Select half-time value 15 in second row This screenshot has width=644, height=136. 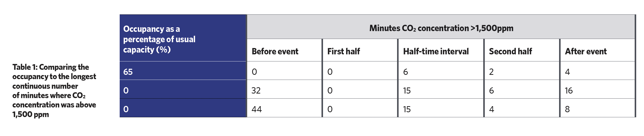coord(441,89)
